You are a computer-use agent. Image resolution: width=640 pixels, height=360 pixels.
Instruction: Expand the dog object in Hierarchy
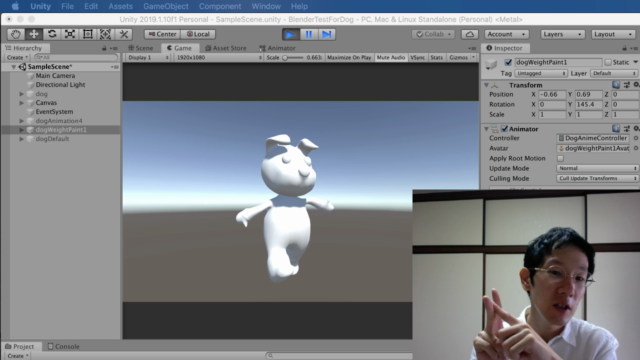(x=21, y=94)
